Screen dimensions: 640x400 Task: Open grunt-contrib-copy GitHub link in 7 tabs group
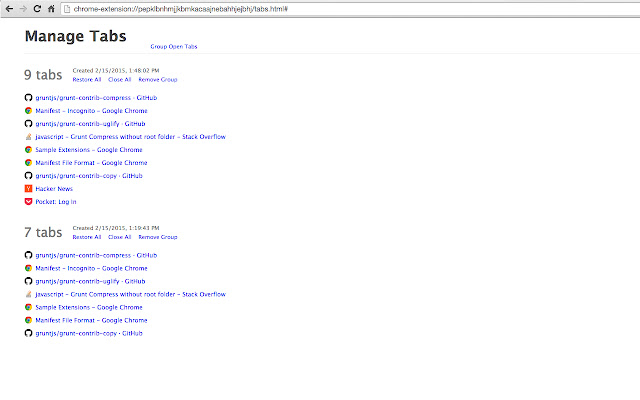(89, 333)
